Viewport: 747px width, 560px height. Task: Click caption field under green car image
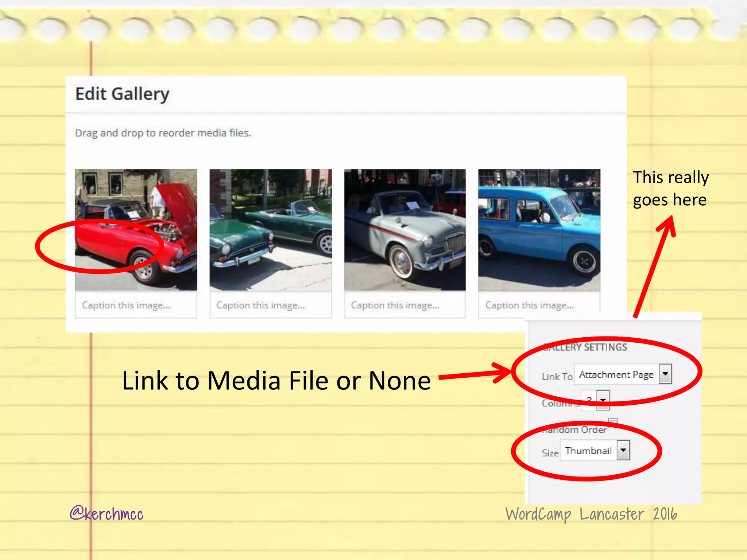(x=271, y=305)
